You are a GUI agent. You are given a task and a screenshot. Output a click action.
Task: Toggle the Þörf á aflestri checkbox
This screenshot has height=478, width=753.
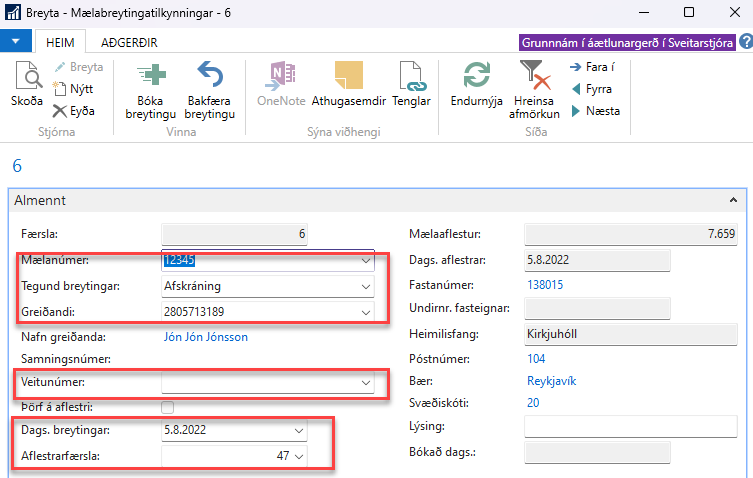(168, 407)
